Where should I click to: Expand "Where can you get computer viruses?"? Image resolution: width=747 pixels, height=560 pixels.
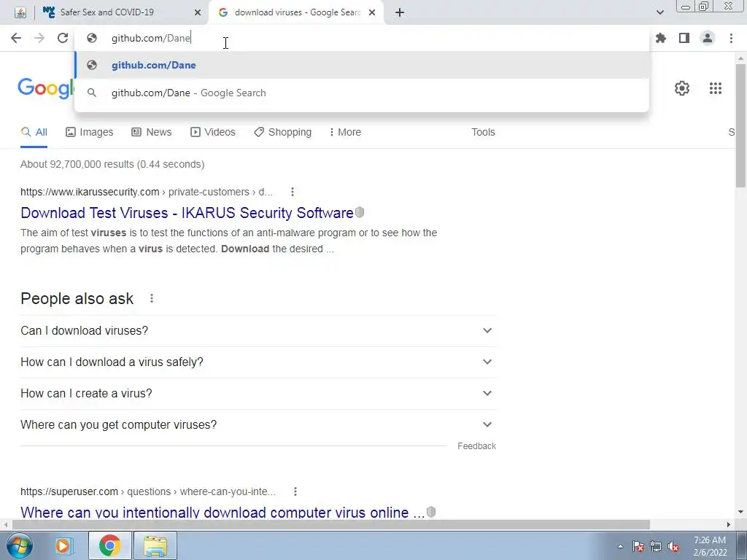[258, 425]
